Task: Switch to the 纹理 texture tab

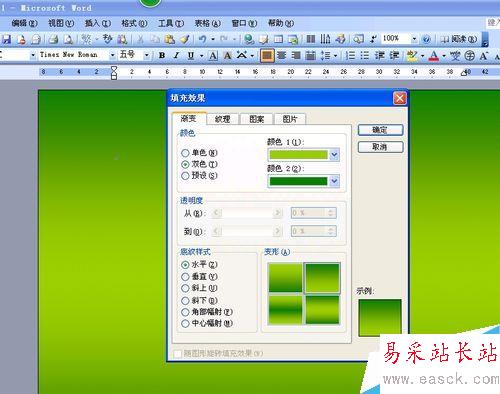Action: [x=222, y=119]
